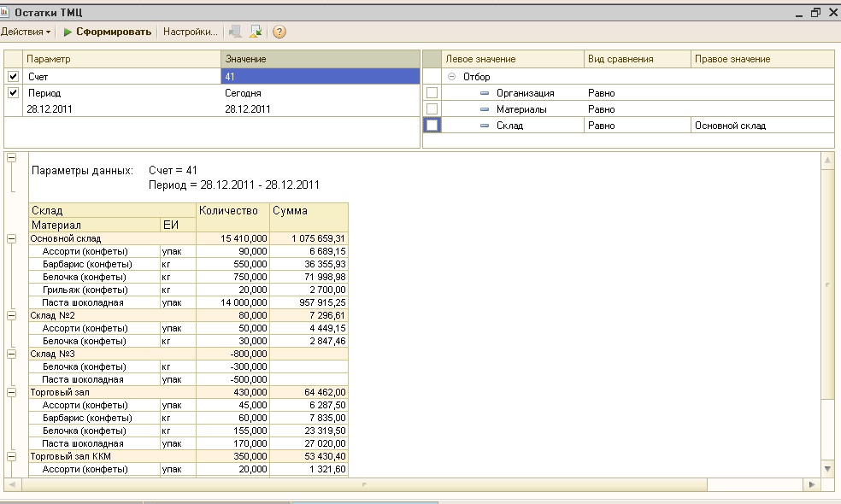Run the report with Сформировать

tap(108, 32)
